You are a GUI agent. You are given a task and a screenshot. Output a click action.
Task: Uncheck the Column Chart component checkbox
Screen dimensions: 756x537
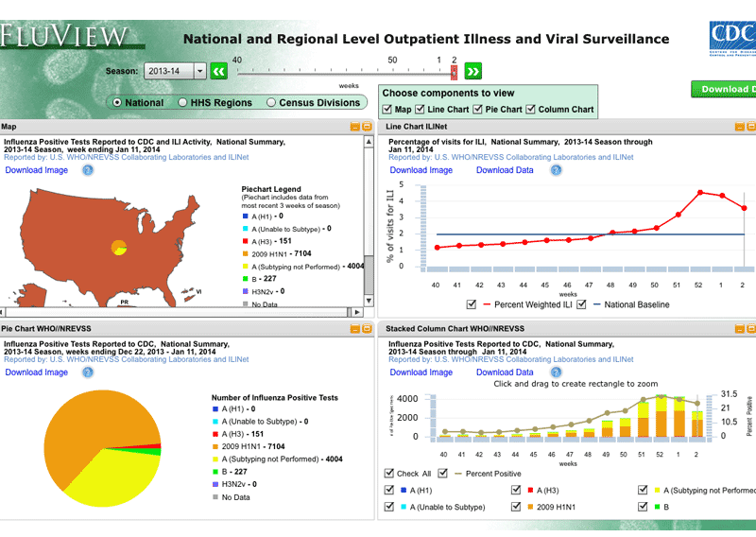(x=531, y=110)
